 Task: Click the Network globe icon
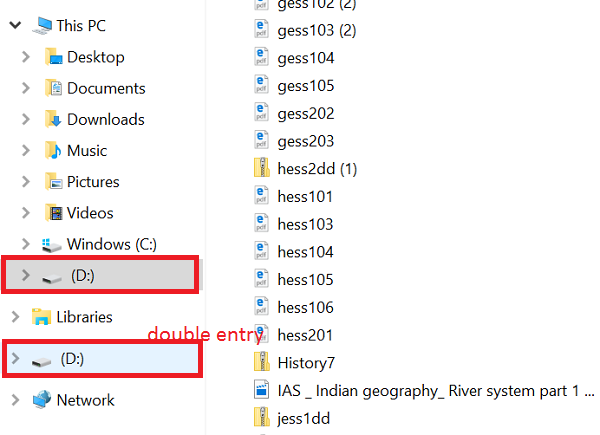pos(42,399)
